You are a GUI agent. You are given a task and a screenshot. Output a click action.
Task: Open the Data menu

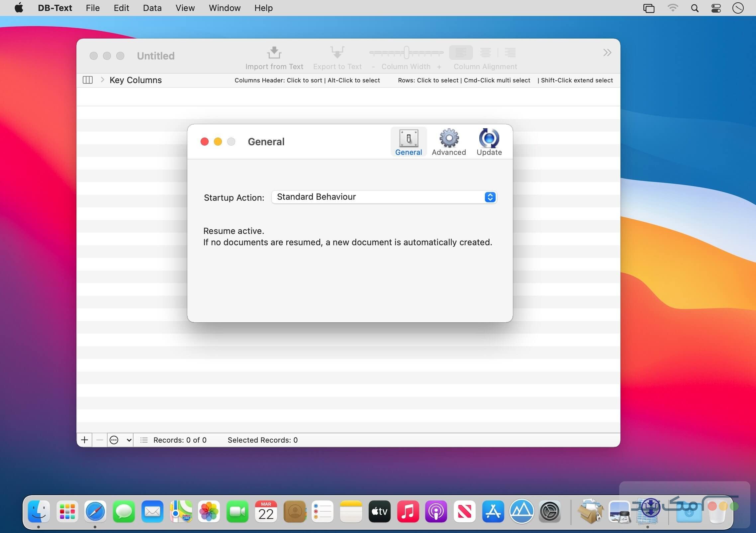click(152, 8)
